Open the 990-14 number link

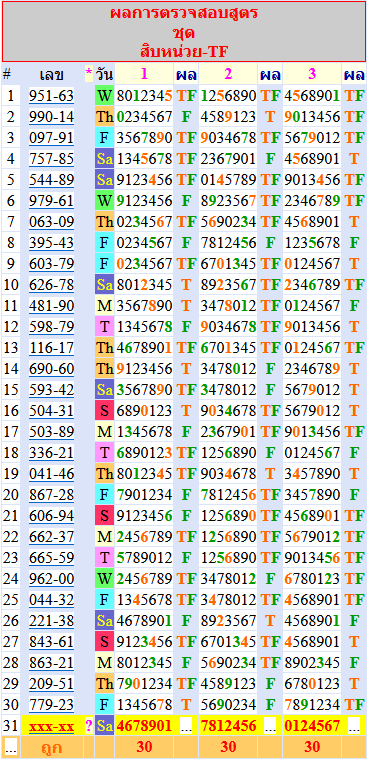point(51,117)
